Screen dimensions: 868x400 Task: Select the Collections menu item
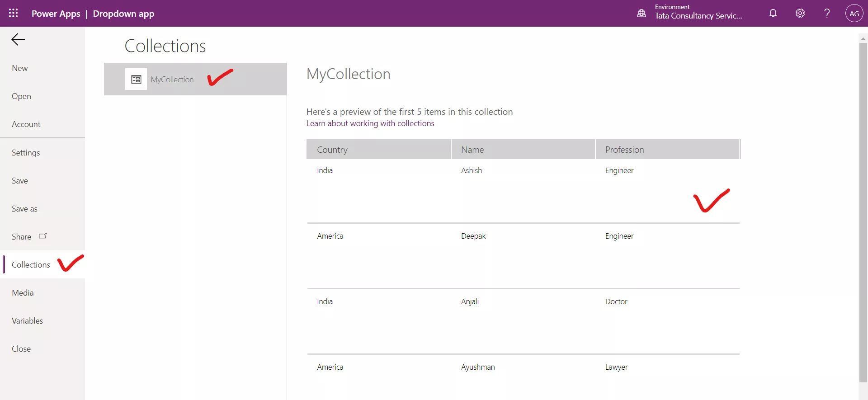(x=42, y=264)
